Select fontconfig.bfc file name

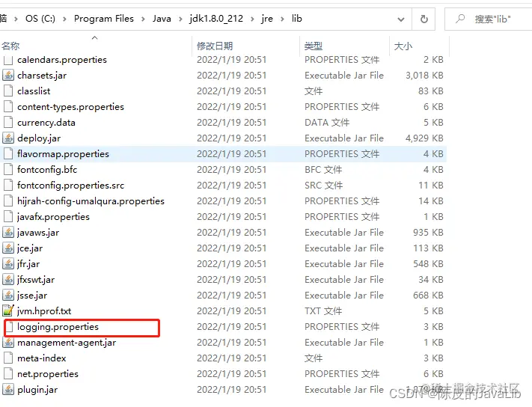(x=47, y=169)
